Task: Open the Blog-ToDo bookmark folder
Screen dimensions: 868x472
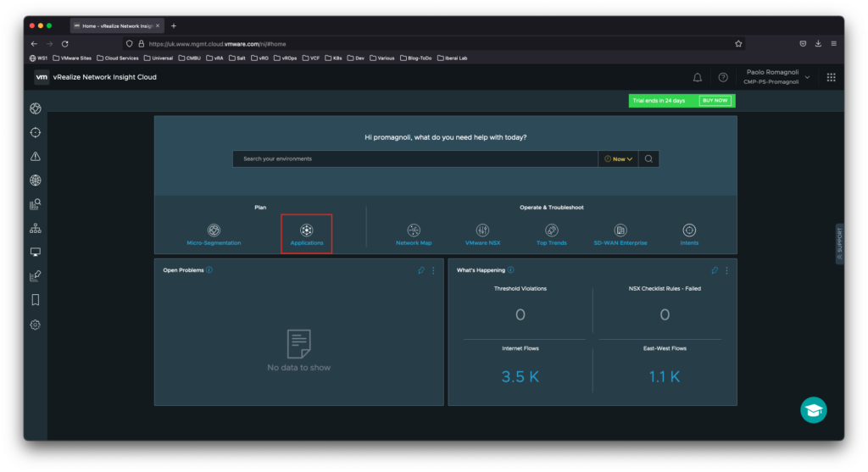Action: coord(415,58)
